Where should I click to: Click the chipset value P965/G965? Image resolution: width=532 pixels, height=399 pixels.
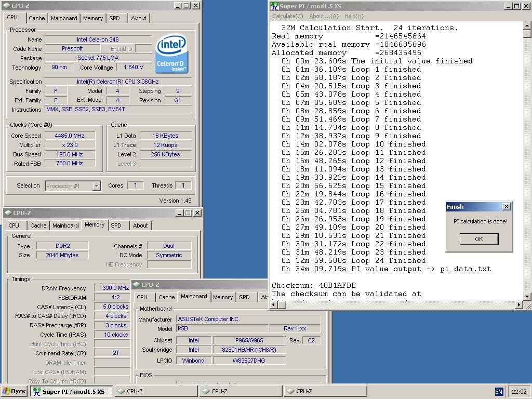[249, 340]
